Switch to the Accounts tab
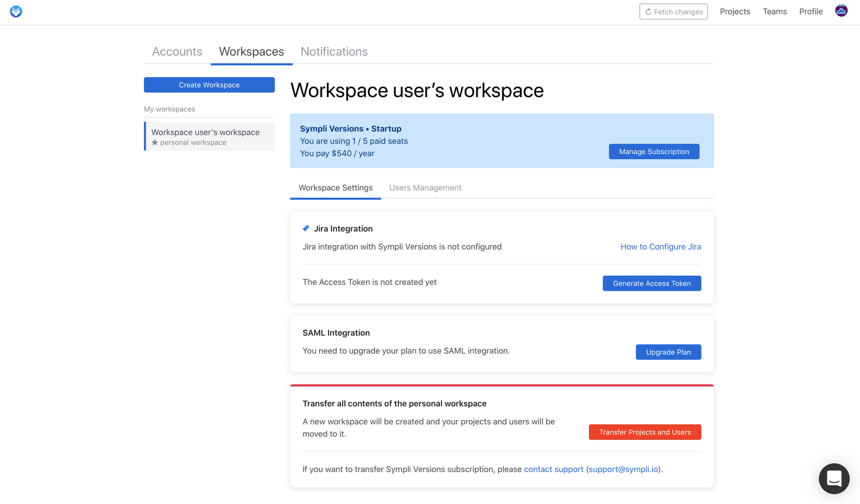 tap(177, 52)
